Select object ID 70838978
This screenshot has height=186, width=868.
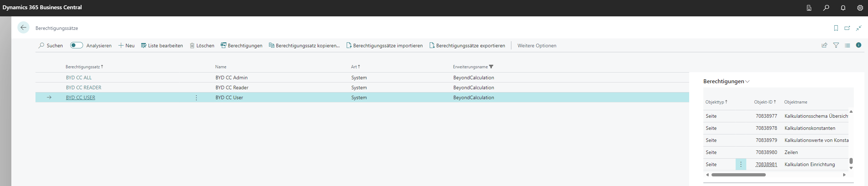point(767,128)
